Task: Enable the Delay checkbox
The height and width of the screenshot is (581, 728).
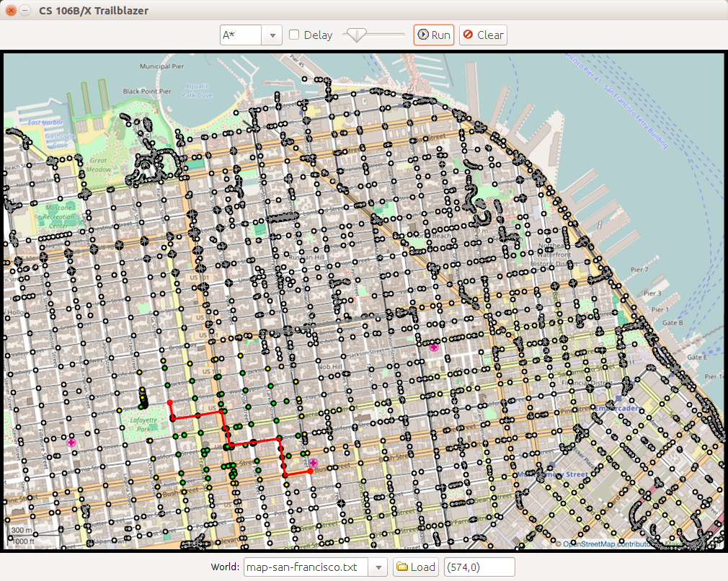Action: click(295, 35)
